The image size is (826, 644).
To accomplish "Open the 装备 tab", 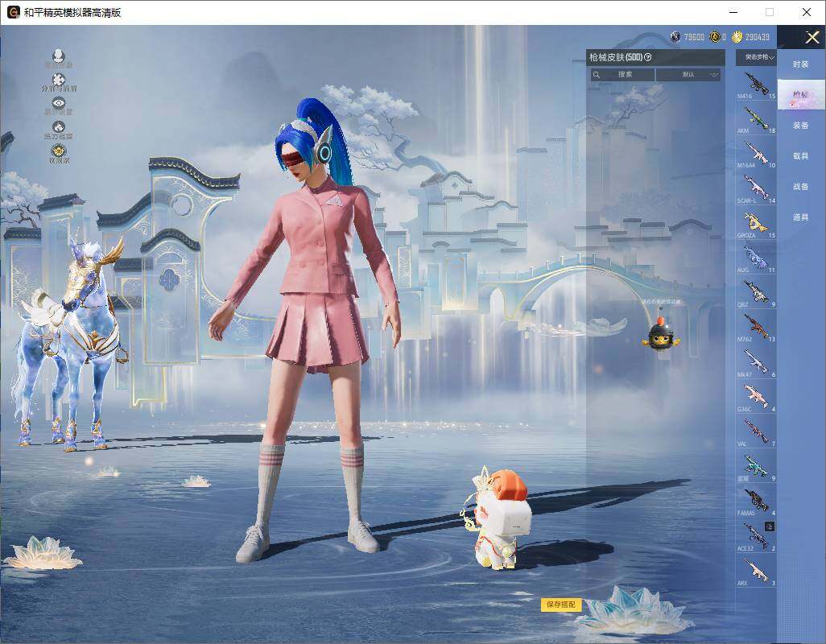I will coord(801,126).
